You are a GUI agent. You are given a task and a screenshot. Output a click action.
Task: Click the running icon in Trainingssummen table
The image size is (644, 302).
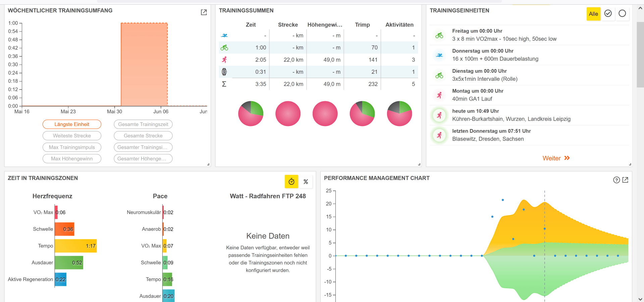click(224, 60)
